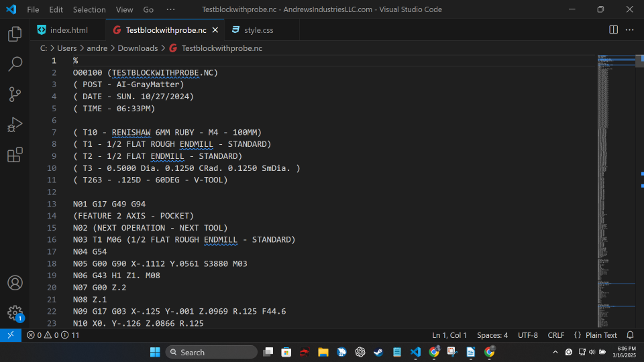The width and height of the screenshot is (644, 362).
Task: Open editor More Actions ellipsis menu
Action: tap(630, 30)
